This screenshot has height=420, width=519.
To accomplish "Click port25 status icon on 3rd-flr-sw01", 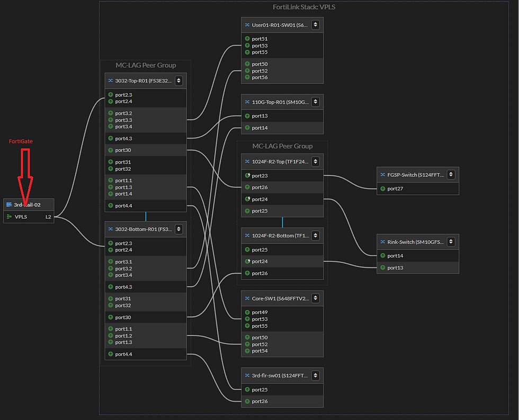I will (x=247, y=390).
